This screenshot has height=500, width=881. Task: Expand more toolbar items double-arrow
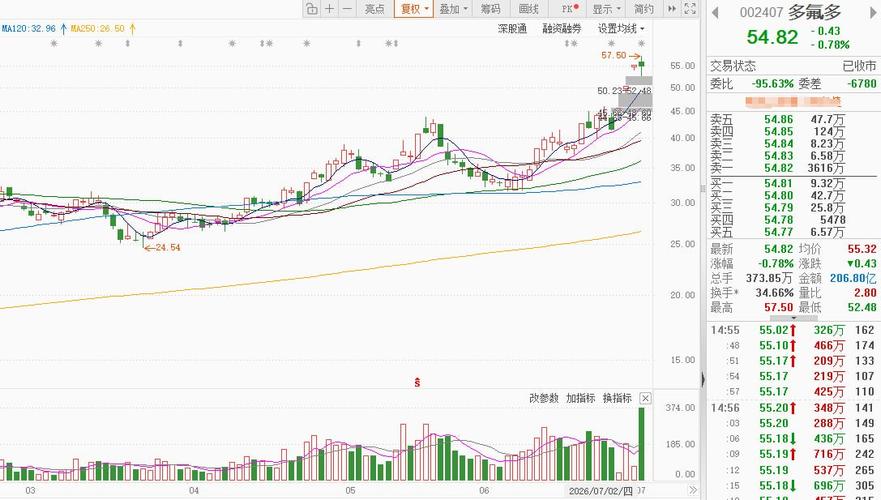point(671,8)
